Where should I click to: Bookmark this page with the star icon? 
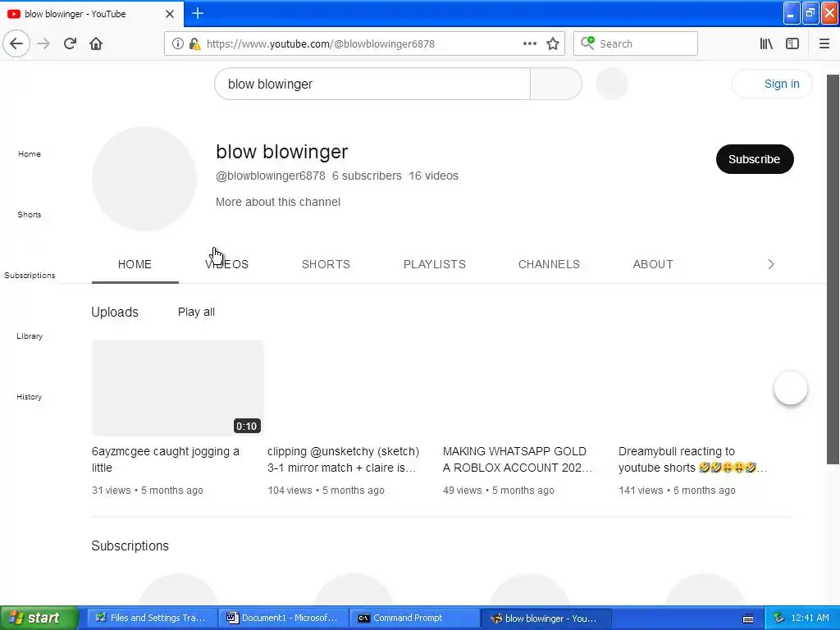pos(553,43)
